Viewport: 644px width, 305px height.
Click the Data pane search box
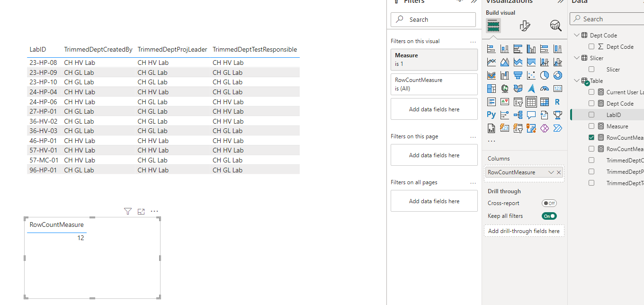(607, 19)
